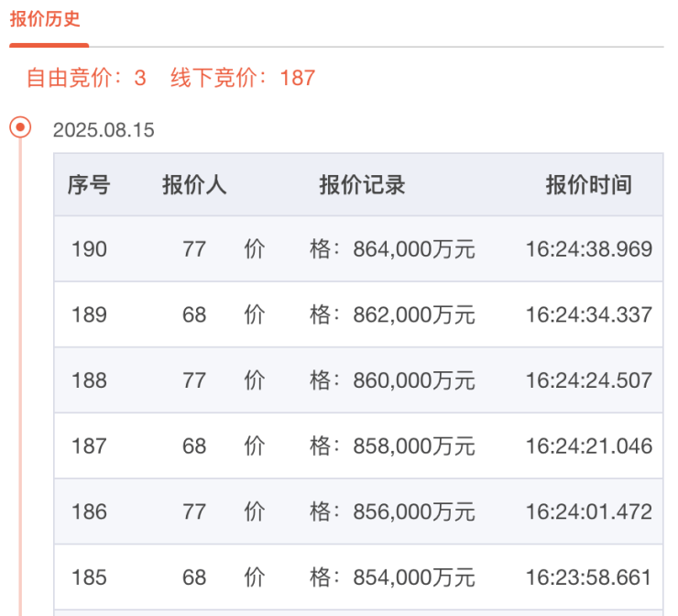Click the timestamp 16:24:24.507
This screenshot has height=616, width=678.
tap(588, 380)
